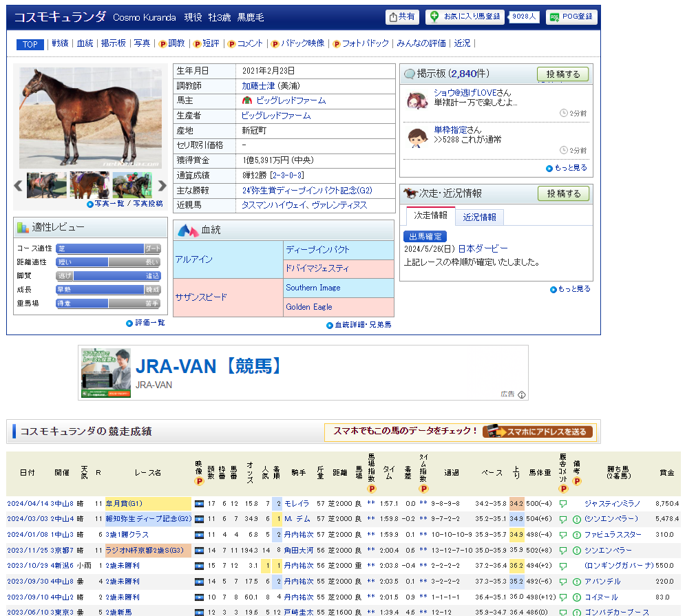This screenshot has height=616, width=685.
Task: Switch to the 近況情報 tab
Action: click(x=479, y=217)
